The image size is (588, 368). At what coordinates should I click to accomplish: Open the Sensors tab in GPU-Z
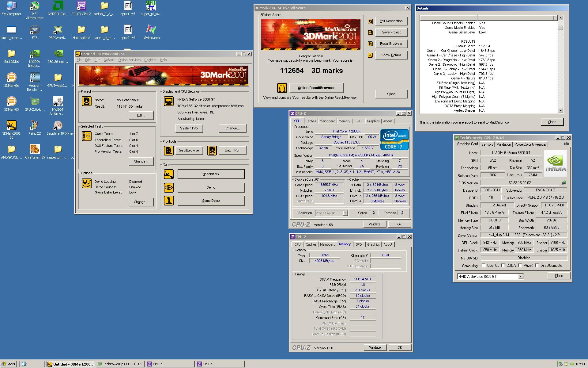[487, 144]
